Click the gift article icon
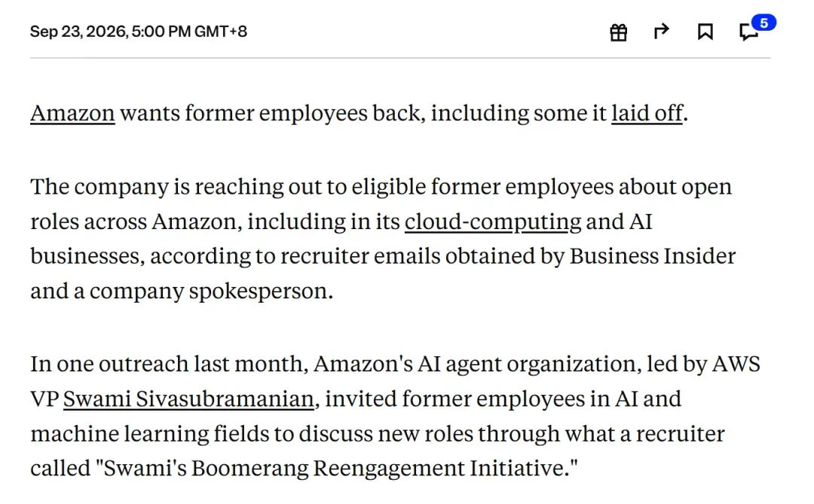 tap(618, 32)
